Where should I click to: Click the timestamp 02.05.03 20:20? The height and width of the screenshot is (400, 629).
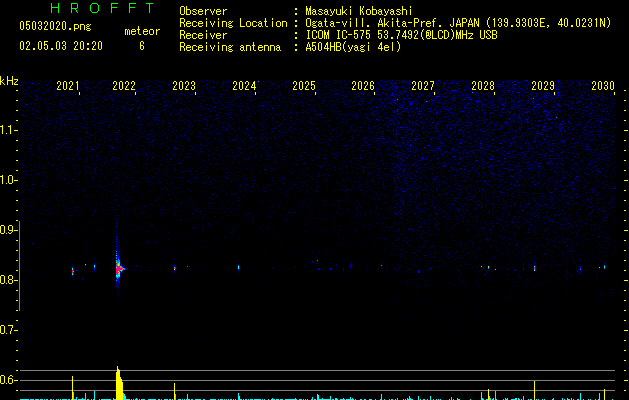[x=61, y=46]
